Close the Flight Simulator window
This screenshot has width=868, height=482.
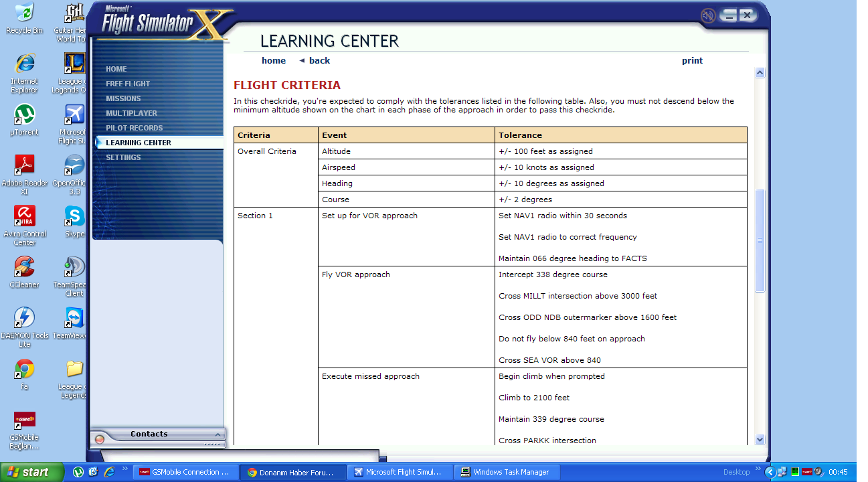[x=747, y=15]
